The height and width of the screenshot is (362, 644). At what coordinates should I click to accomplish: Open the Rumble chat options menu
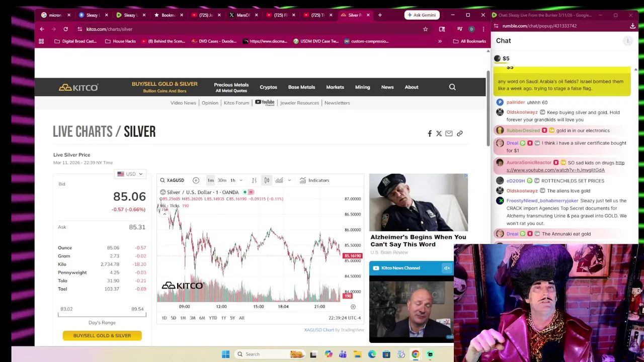click(627, 41)
